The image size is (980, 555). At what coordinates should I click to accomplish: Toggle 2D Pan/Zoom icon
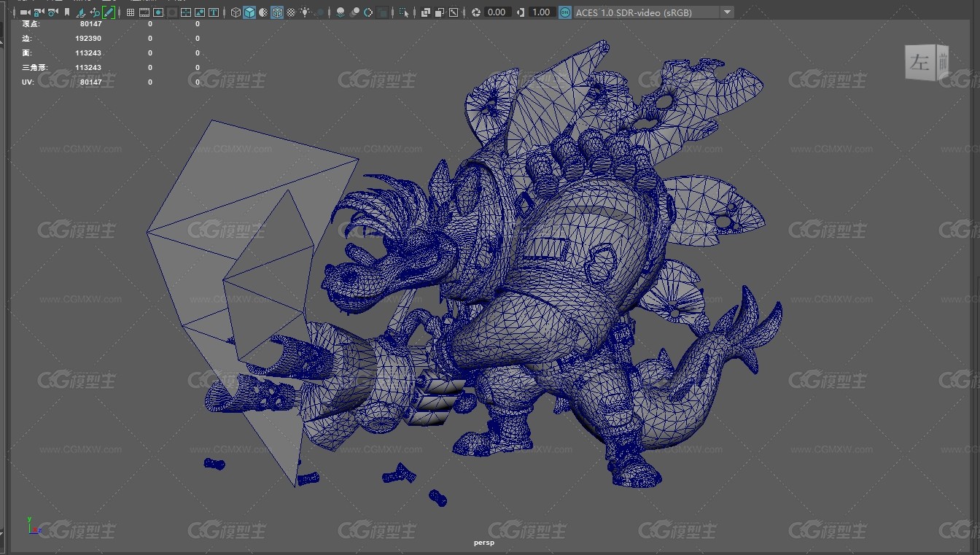pyautogui.click(x=95, y=12)
